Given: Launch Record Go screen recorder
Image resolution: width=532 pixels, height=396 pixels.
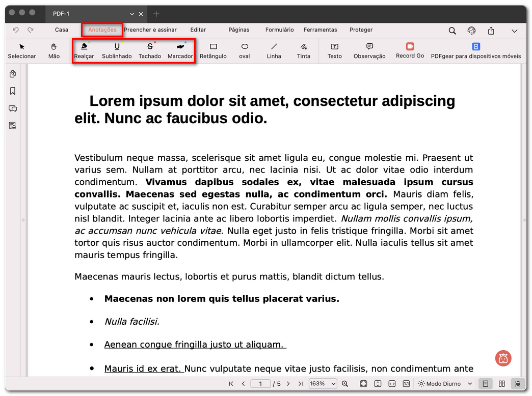Looking at the screenshot, I should tap(410, 50).
